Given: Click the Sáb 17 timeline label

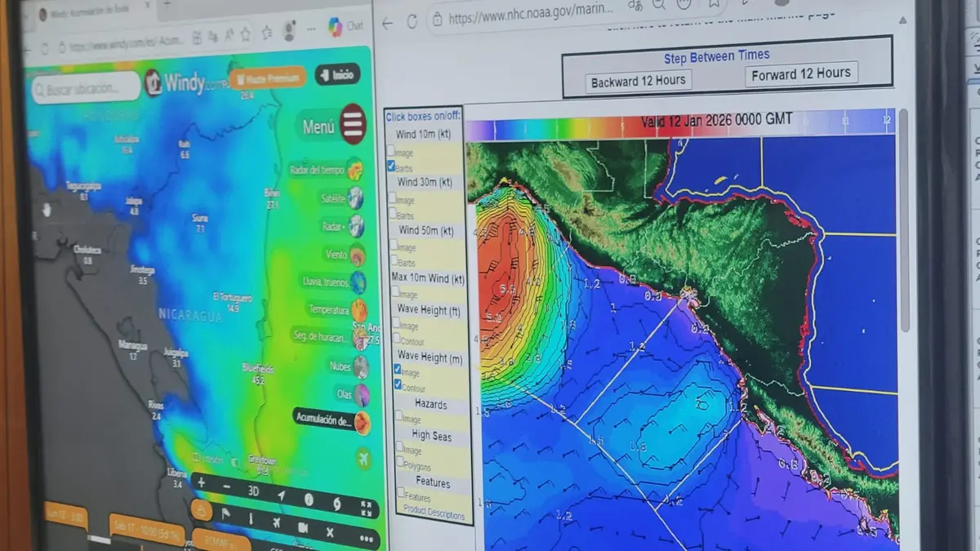Looking at the screenshot, I should 147,530.
